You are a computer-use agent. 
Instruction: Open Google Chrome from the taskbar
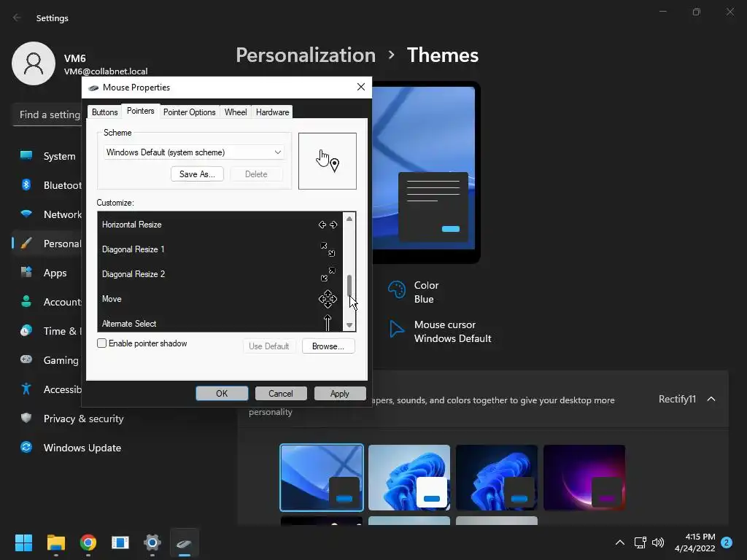point(88,542)
